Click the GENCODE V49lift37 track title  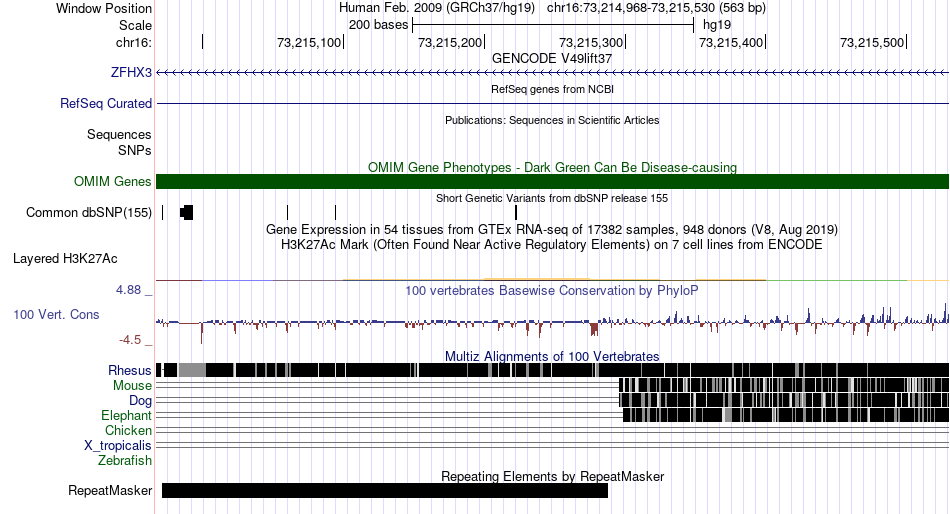(552, 59)
